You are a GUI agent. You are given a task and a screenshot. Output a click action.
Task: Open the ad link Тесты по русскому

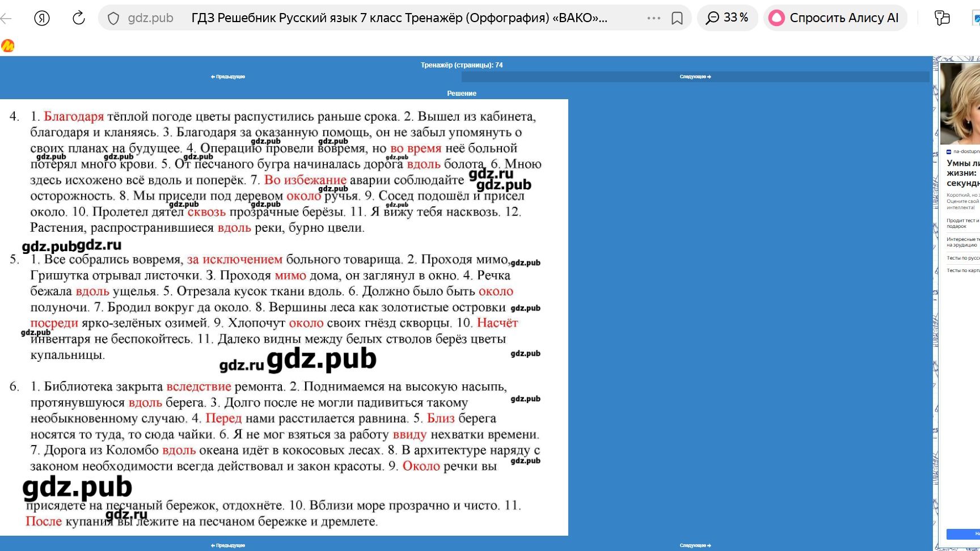point(963,258)
